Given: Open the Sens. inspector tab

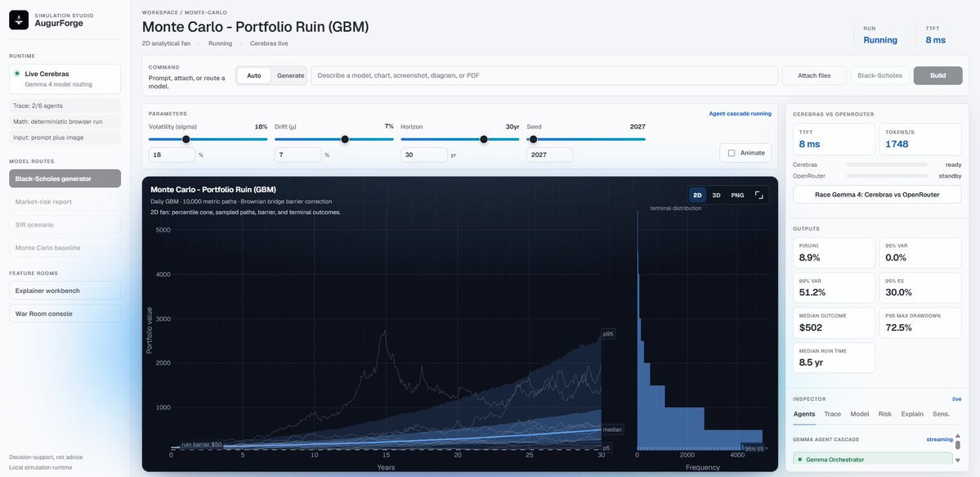Looking at the screenshot, I should tap(941, 414).
